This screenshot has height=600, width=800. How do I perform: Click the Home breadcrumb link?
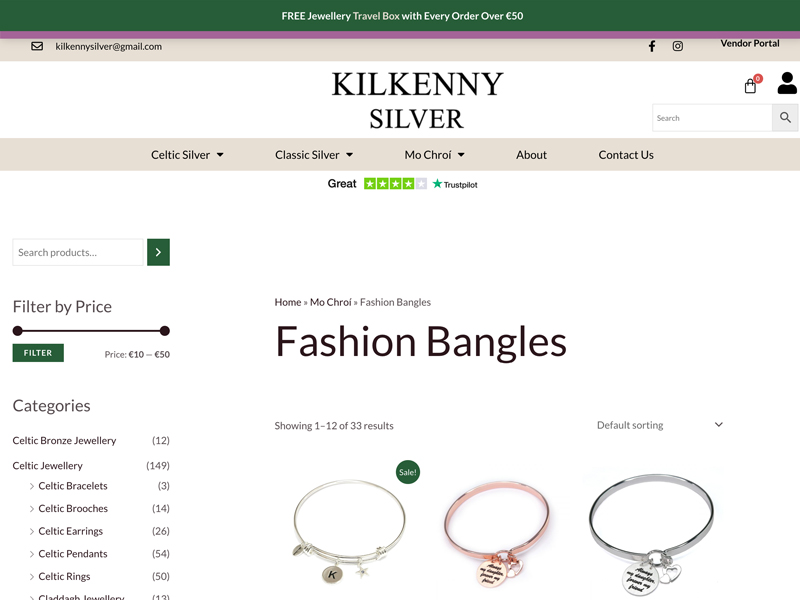pos(288,302)
